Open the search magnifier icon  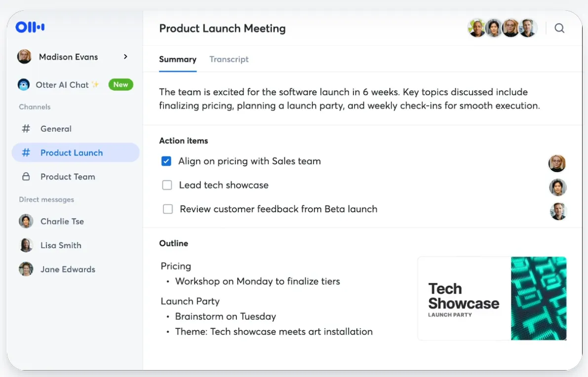click(x=559, y=28)
